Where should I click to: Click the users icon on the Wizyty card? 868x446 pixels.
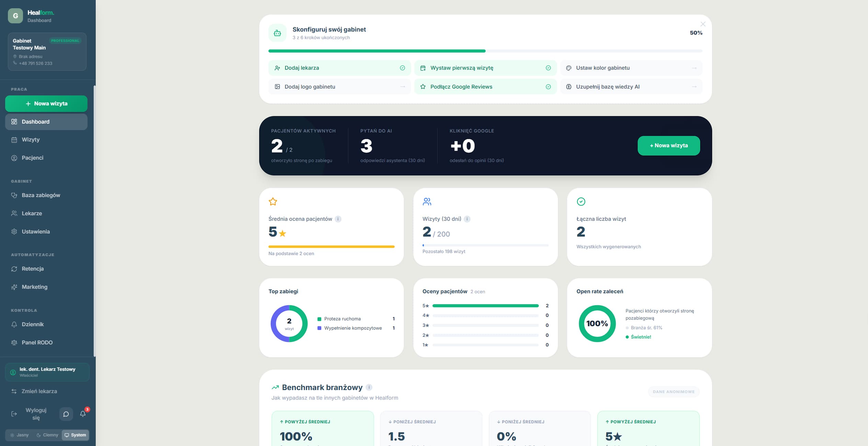point(427,202)
